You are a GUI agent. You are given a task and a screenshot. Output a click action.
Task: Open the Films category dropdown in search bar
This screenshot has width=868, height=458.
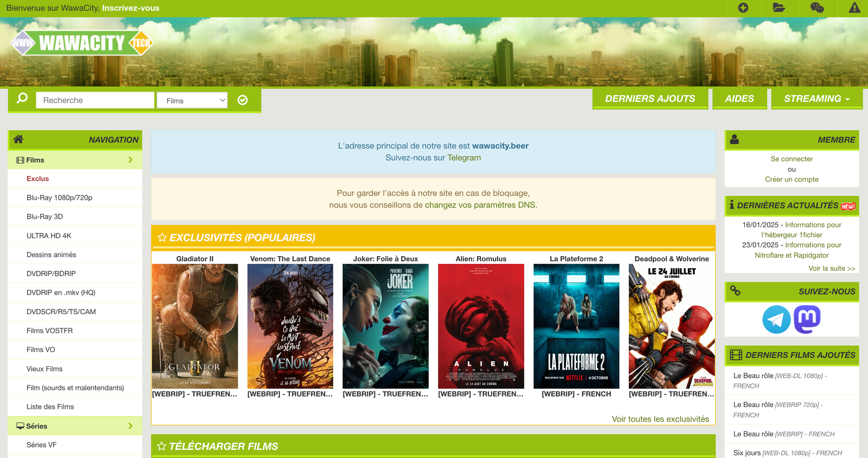(192, 100)
